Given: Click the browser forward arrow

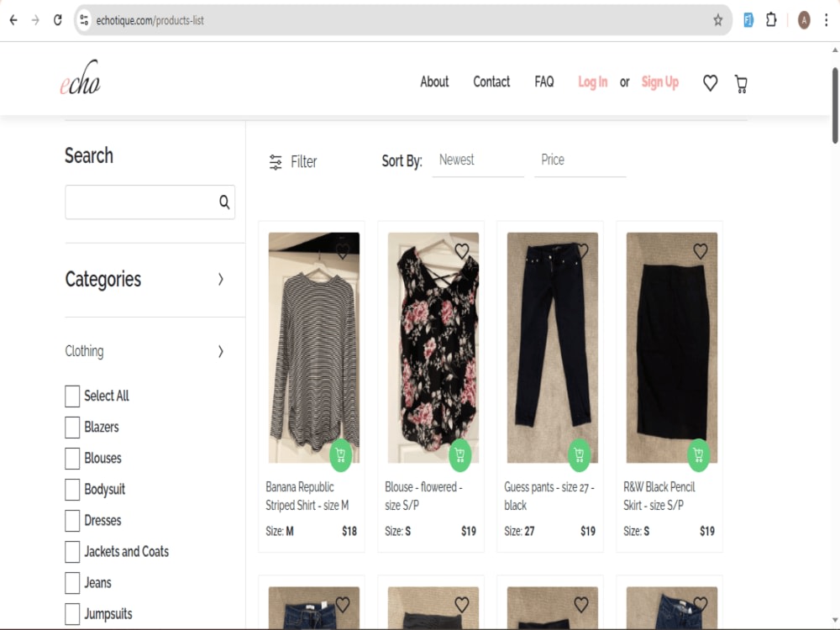Looking at the screenshot, I should coord(35,20).
